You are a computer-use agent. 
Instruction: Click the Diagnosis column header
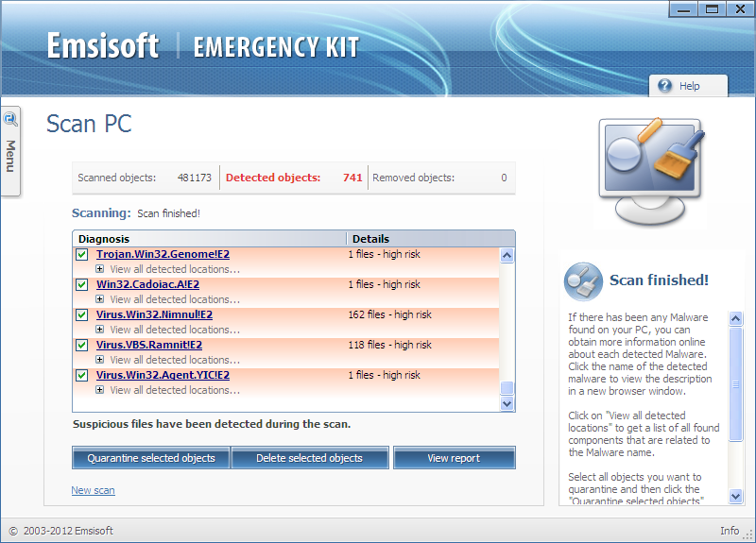click(x=209, y=239)
